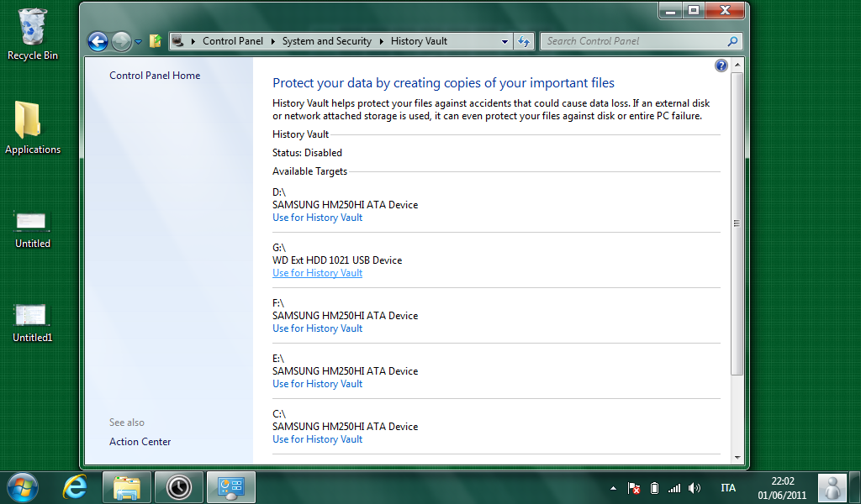Click the 'See also' label

coord(127,423)
